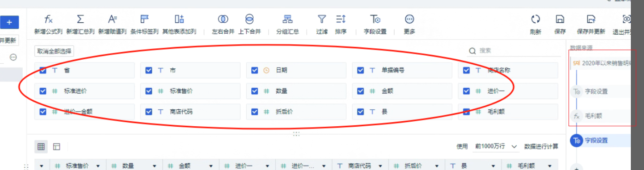Uncheck the 商店代码 checkbox in the field list

coord(149,111)
